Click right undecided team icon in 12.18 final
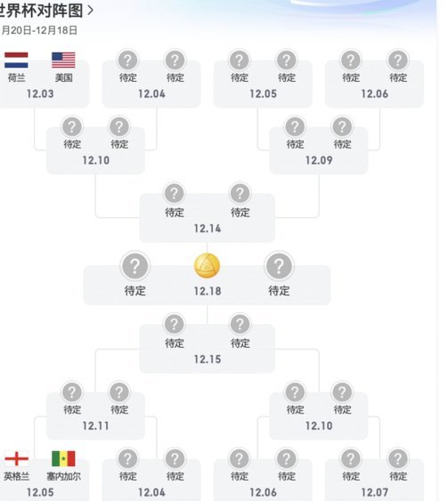Image resolution: width=448 pixels, height=501 pixels. pos(279,266)
